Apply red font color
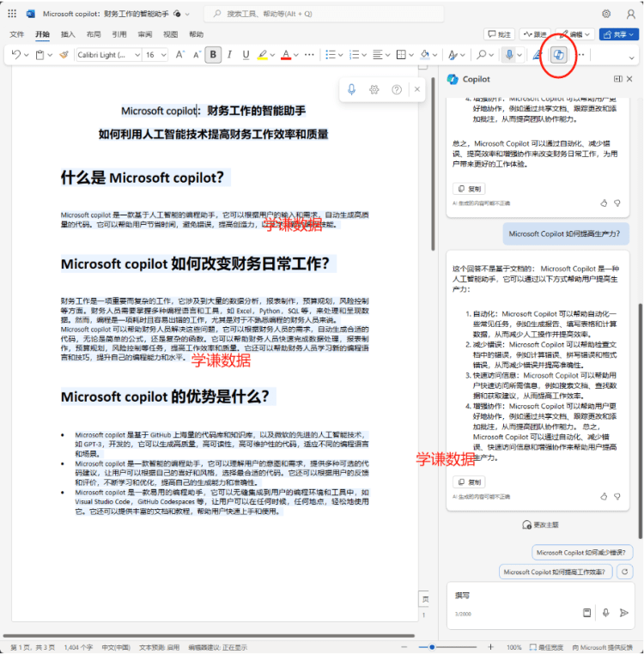 (x=286, y=55)
